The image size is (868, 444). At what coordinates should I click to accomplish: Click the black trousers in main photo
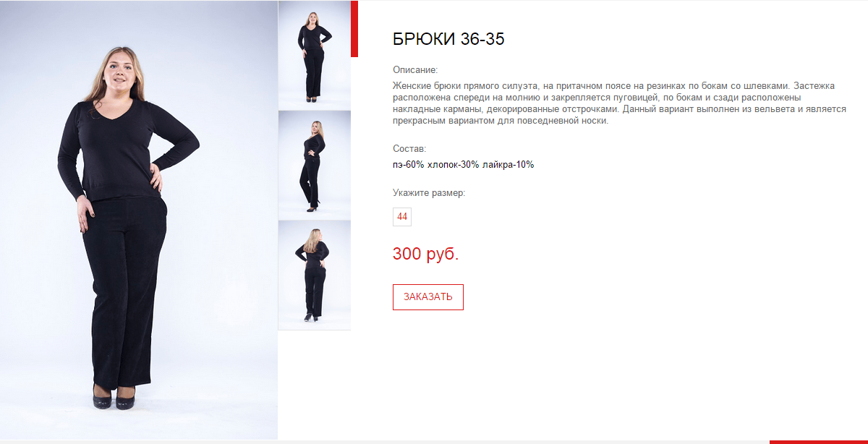coord(123,289)
